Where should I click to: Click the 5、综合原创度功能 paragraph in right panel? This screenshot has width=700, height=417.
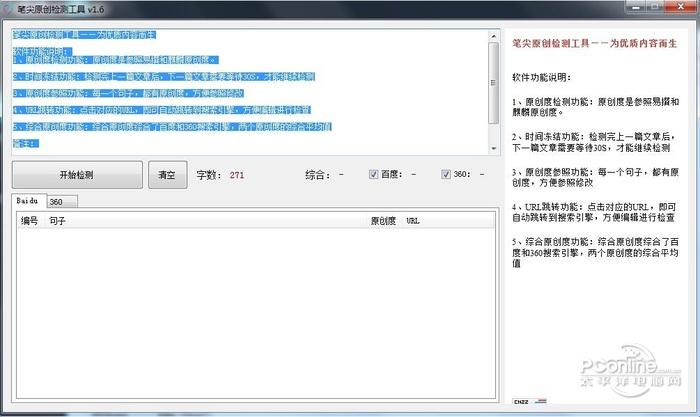[x=595, y=253]
